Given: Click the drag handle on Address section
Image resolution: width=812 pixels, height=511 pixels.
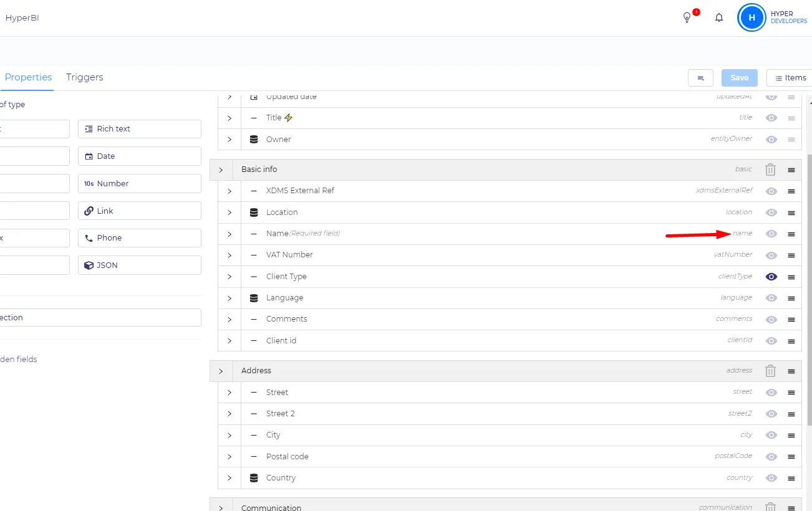Looking at the screenshot, I should 791,371.
